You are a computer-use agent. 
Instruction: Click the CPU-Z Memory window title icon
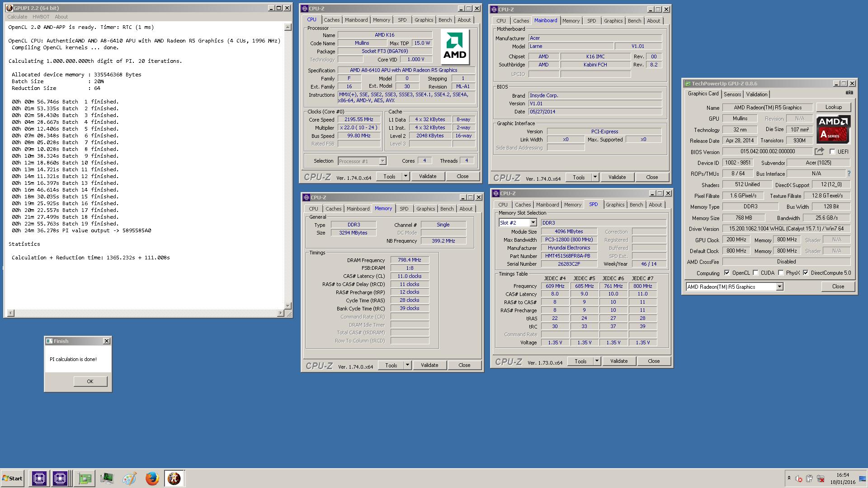pyautogui.click(x=306, y=197)
